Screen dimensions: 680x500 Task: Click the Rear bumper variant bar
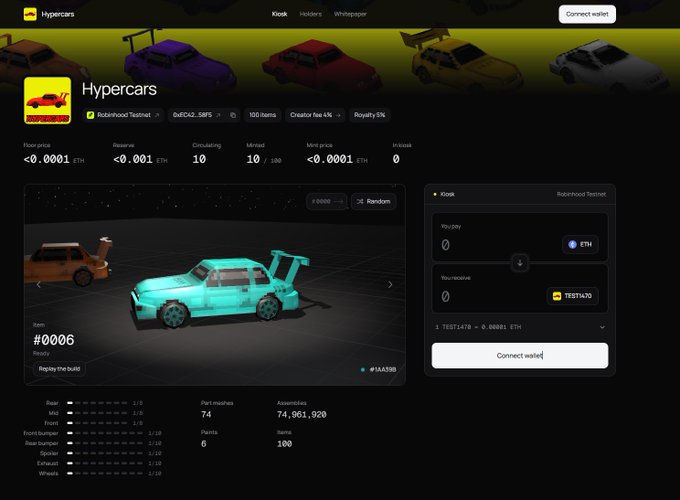coord(105,443)
